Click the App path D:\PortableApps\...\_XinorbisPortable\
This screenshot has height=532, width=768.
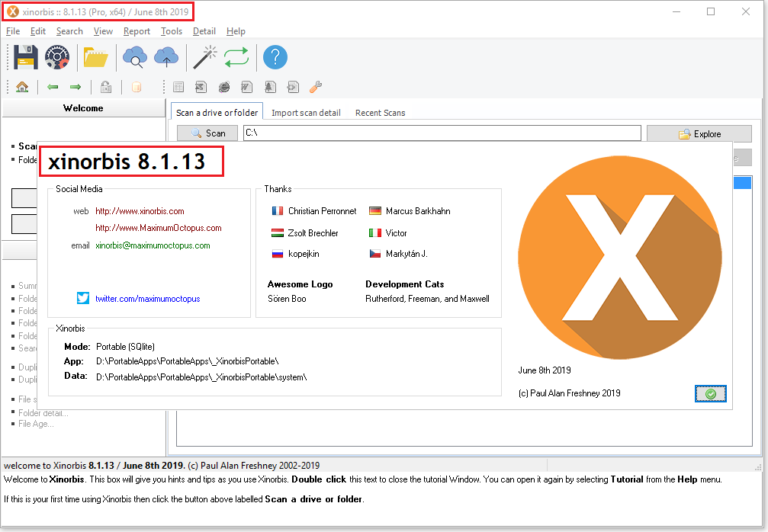coord(187,361)
